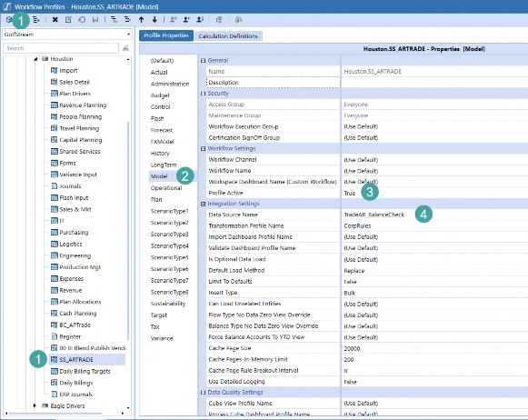Click the binoculars search icon
Image resolution: width=528 pixels, height=420 pixels.
pyautogui.click(x=126, y=48)
